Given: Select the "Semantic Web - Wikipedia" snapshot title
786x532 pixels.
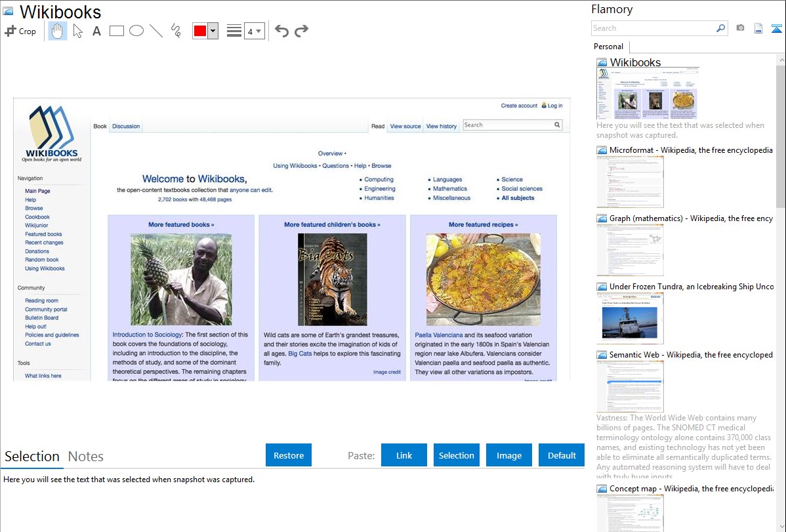Looking at the screenshot, I should (691, 354).
